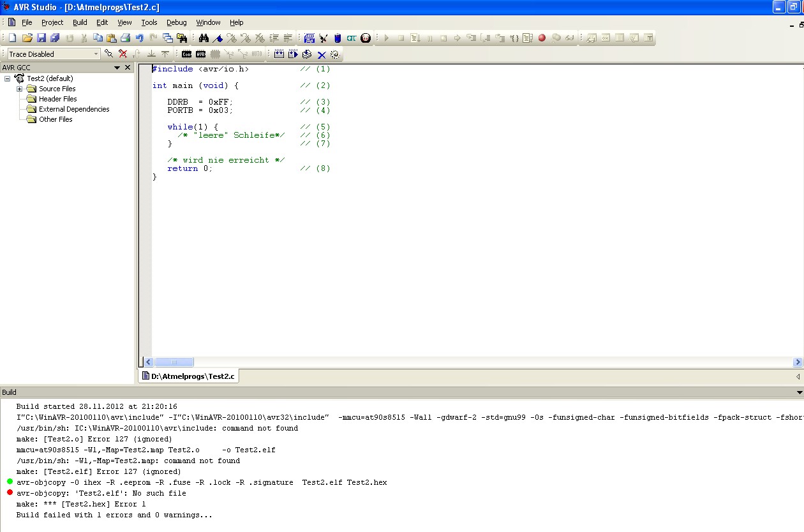Click the pin icon next to Trace dropdown
Image resolution: width=804 pixels, height=532 pixels.
(x=108, y=54)
